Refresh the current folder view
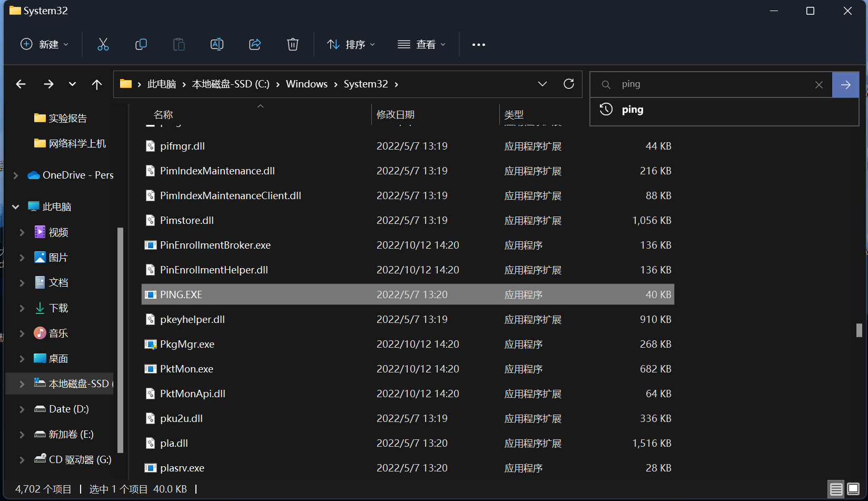Image resolution: width=868 pixels, height=501 pixels. click(569, 84)
